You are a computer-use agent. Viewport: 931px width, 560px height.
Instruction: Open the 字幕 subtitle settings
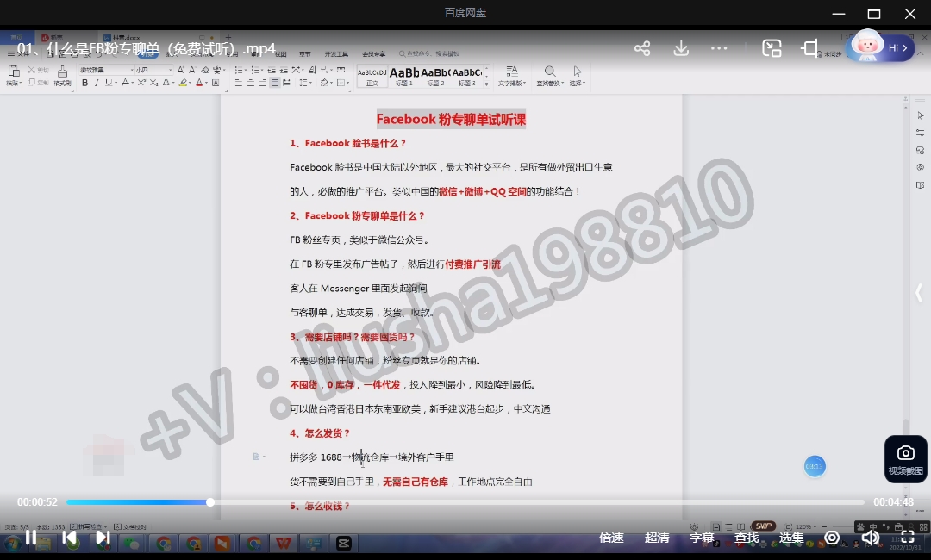(x=701, y=538)
